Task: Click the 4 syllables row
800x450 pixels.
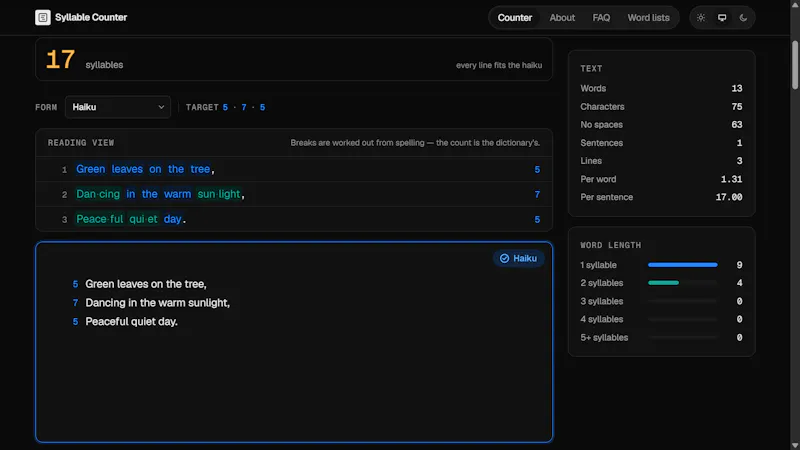Action: (661, 319)
